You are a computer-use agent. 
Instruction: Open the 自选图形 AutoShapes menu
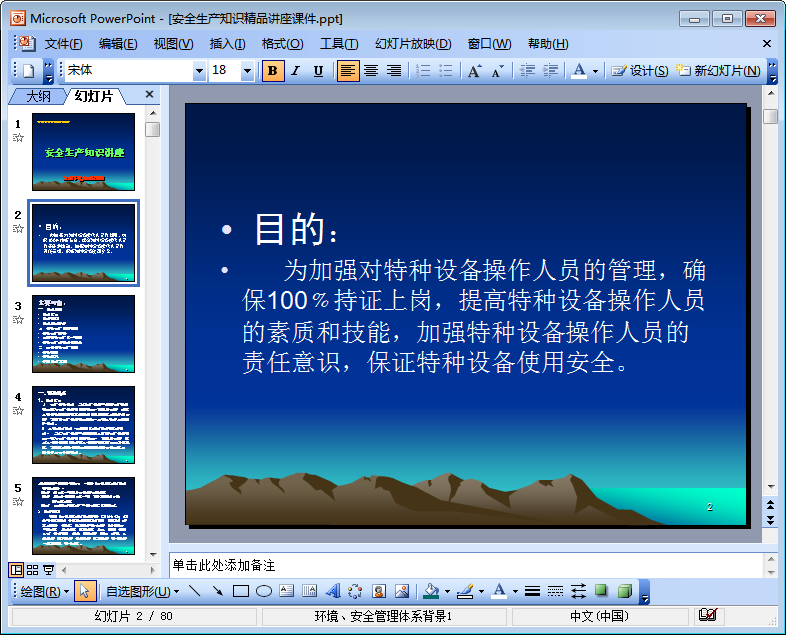point(142,591)
